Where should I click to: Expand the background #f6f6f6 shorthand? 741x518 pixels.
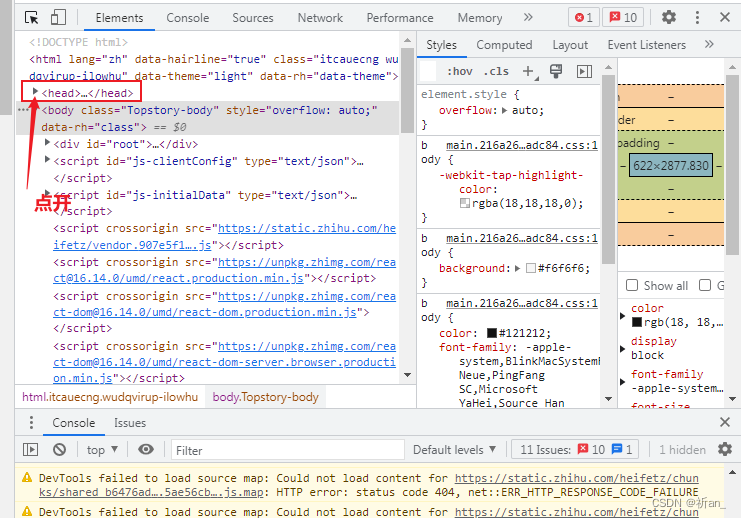coord(517,268)
